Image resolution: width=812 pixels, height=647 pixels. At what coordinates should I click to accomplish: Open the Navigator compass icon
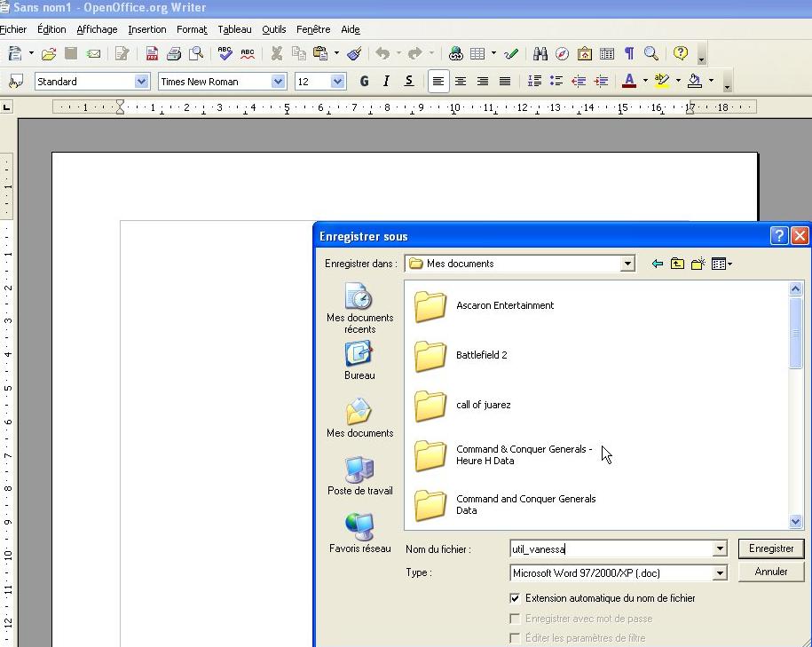click(x=563, y=53)
